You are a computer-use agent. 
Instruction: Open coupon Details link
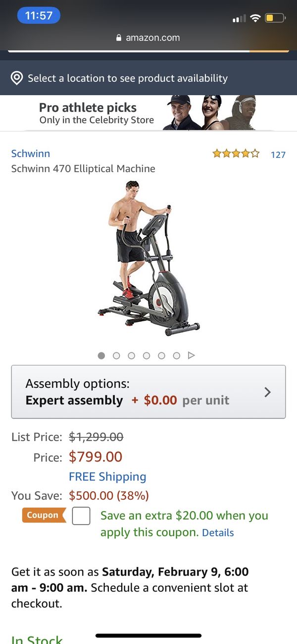[218, 532]
